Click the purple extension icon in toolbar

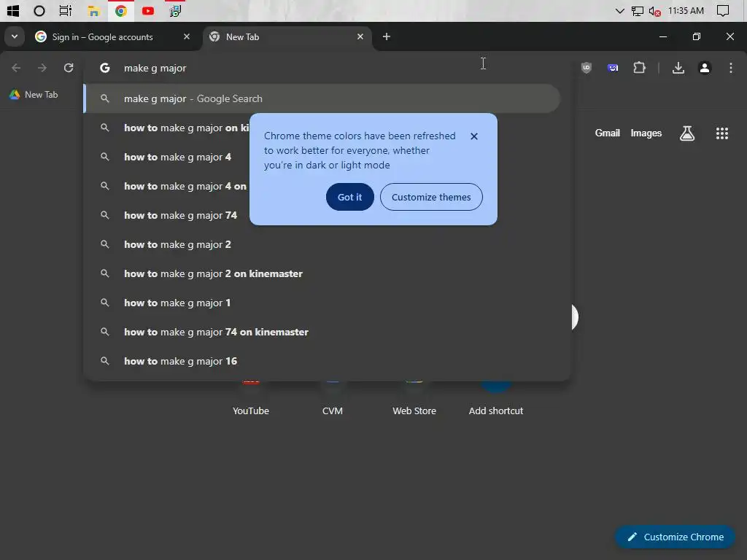point(613,68)
